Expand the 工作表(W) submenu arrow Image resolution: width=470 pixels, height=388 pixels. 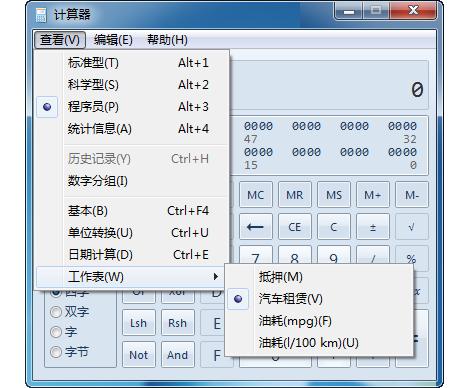click(216, 277)
